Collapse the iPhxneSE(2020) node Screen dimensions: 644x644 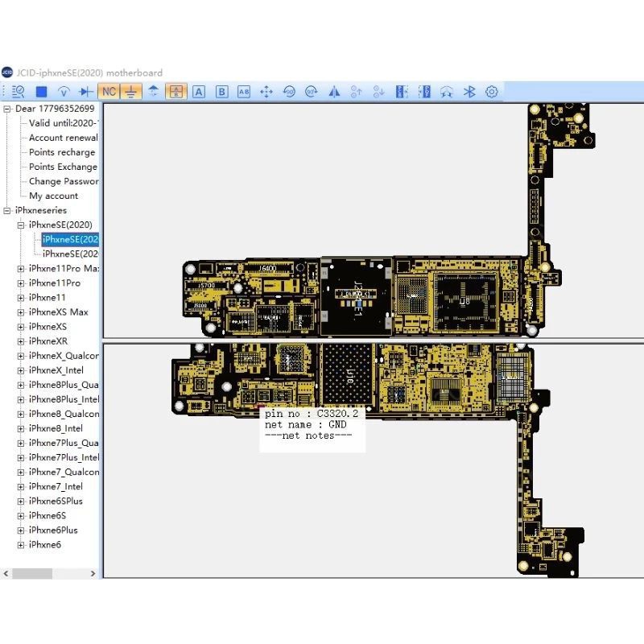point(21,225)
